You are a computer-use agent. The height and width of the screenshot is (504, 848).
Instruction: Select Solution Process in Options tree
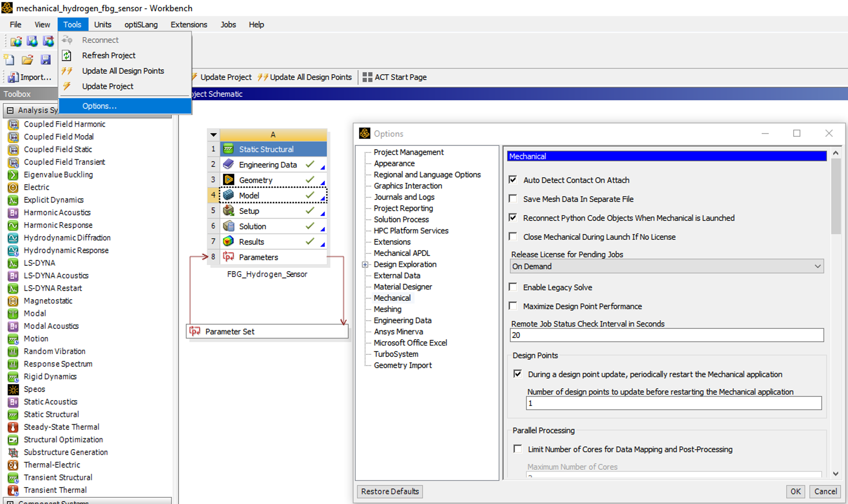tap(401, 219)
